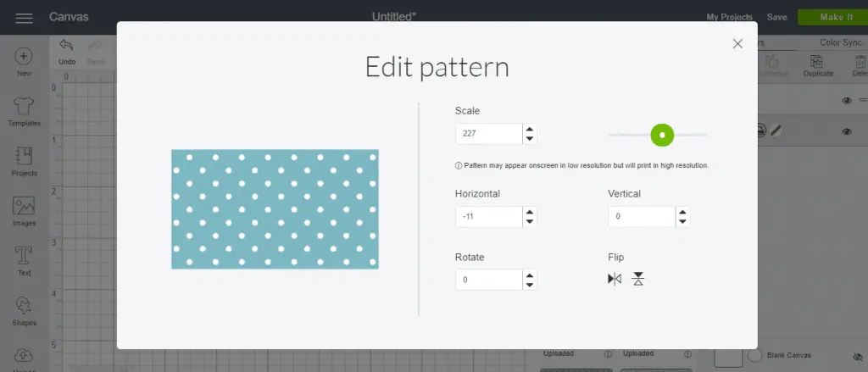Screen dimensions: 868x372
Task: Toggle visibility of the top layer
Action: [847, 101]
